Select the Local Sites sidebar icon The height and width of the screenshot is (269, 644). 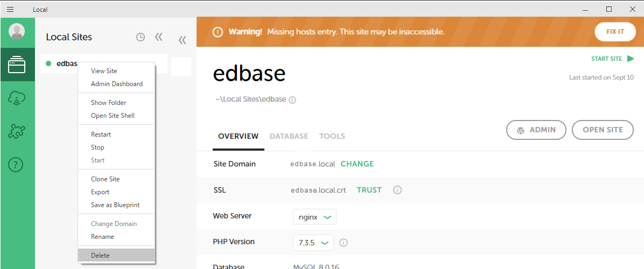17,65
